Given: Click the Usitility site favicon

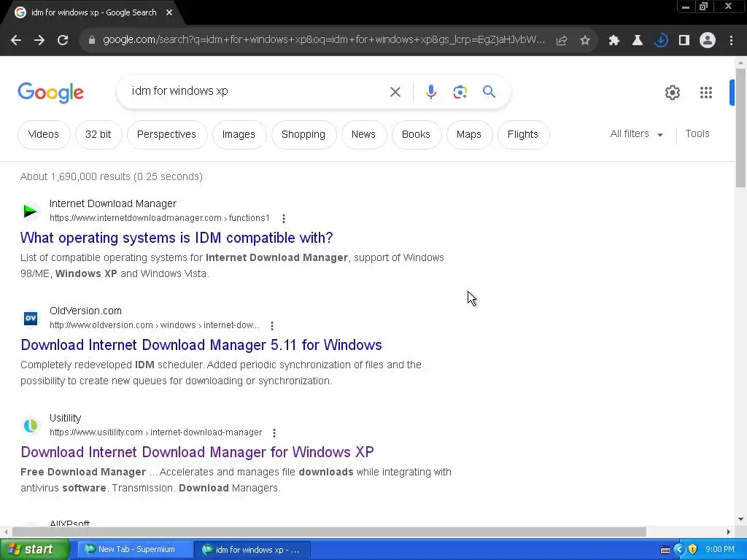Looking at the screenshot, I should (x=31, y=425).
